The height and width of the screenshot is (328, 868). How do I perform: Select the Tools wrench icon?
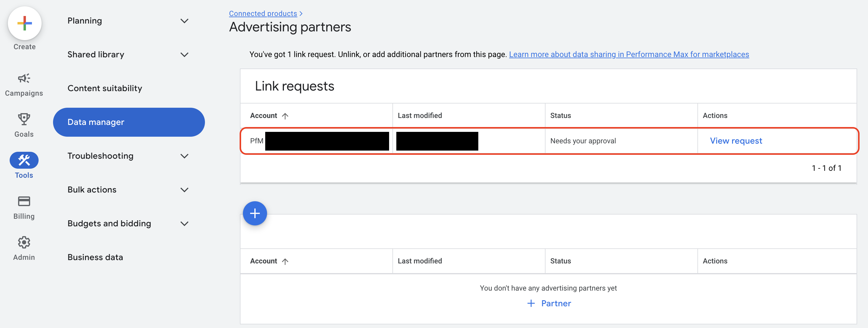(x=24, y=160)
